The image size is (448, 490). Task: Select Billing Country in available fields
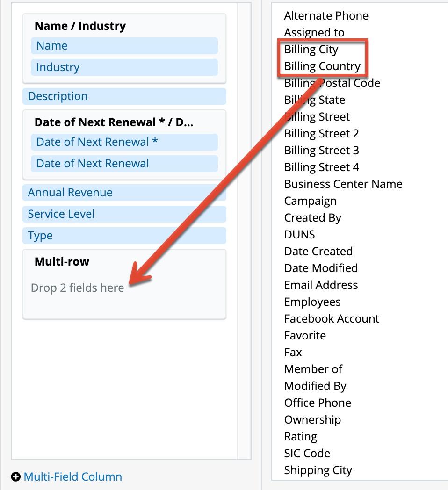click(x=322, y=66)
